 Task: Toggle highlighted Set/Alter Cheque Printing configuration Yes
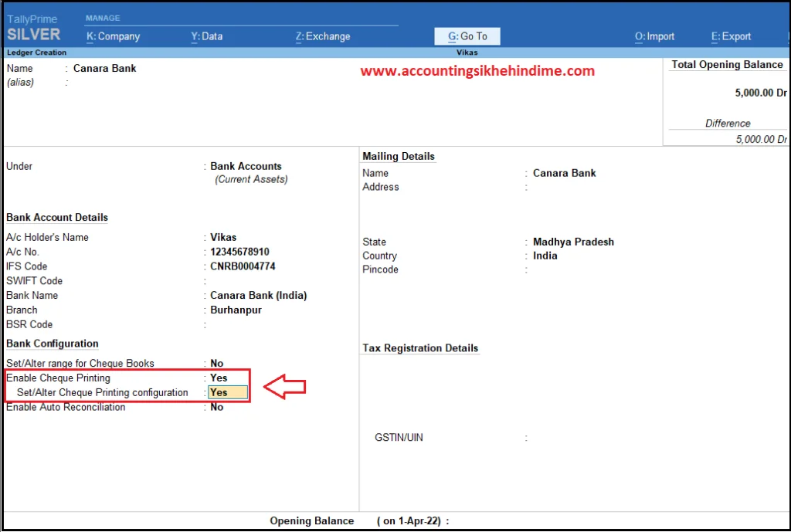pyautogui.click(x=228, y=392)
